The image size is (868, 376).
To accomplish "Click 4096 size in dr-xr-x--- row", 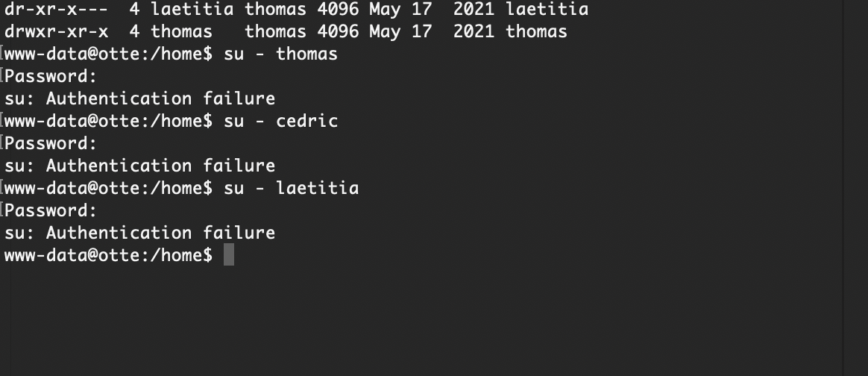I will click(338, 9).
